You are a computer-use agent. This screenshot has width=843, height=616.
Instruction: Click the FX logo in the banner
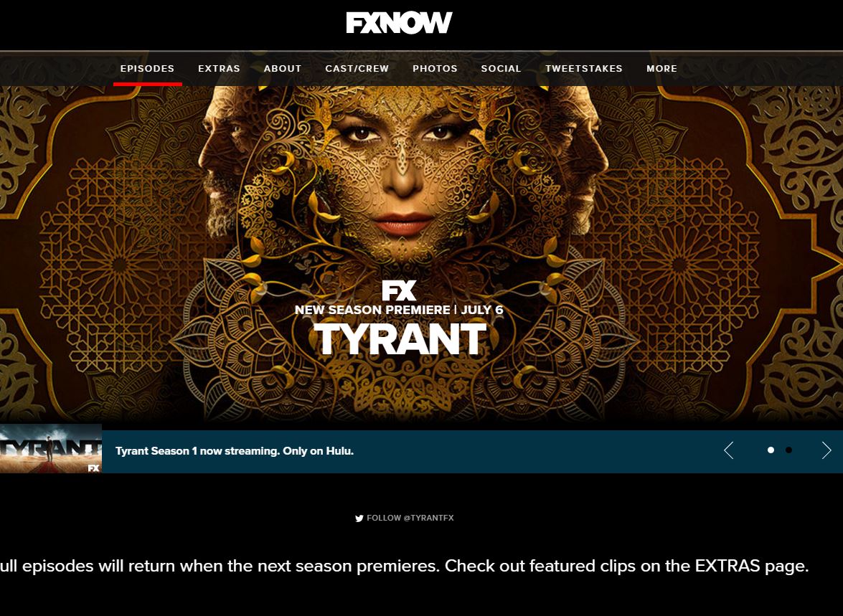tap(399, 291)
